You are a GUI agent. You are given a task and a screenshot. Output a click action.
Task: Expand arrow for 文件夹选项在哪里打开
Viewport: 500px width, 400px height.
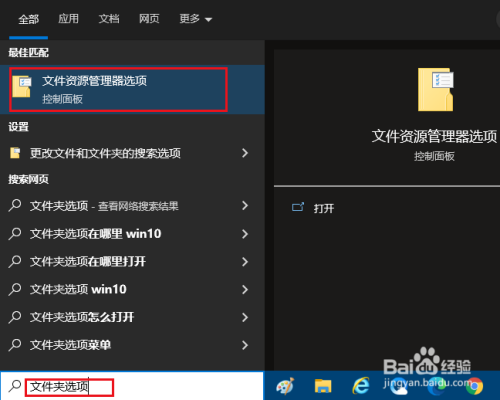[x=245, y=262]
